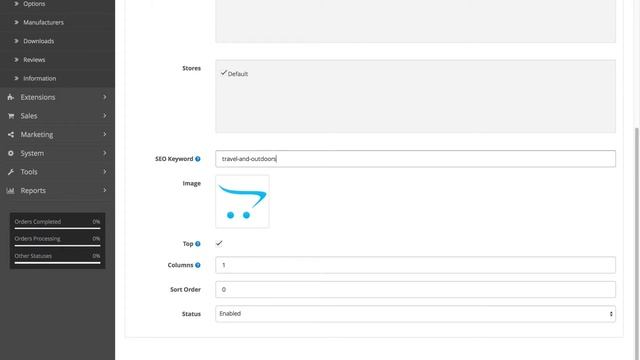Screen dimensions: 640x360
Task: Click the Downloads arrow icon
Action: click(16, 41)
